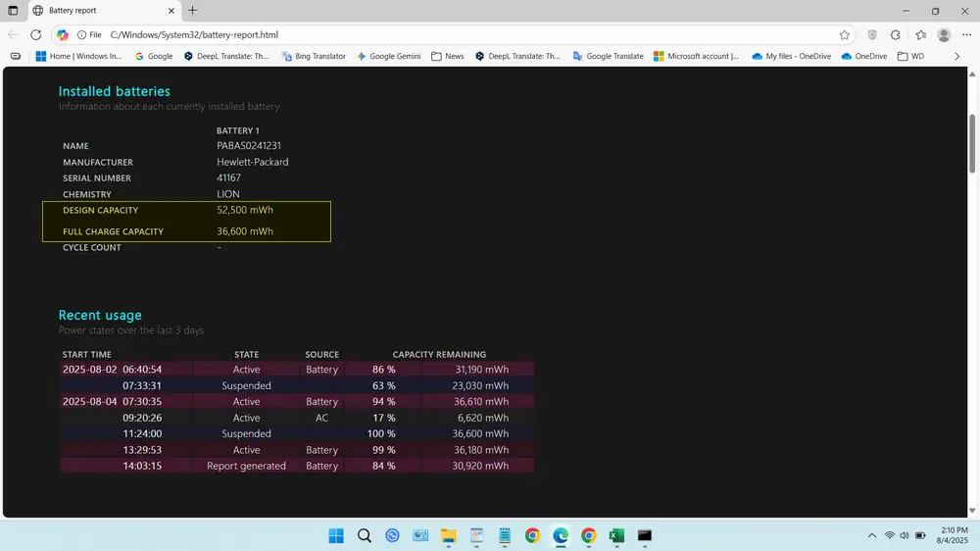Viewport: 980px width, 551px height.
Task: Open the OneDrive bookmark
Action: coord(864,56)
